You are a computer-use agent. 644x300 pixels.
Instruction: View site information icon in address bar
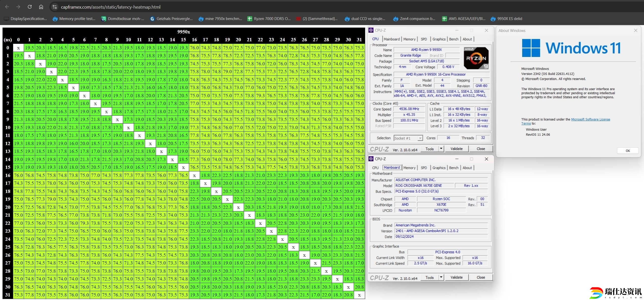point(54,7)
